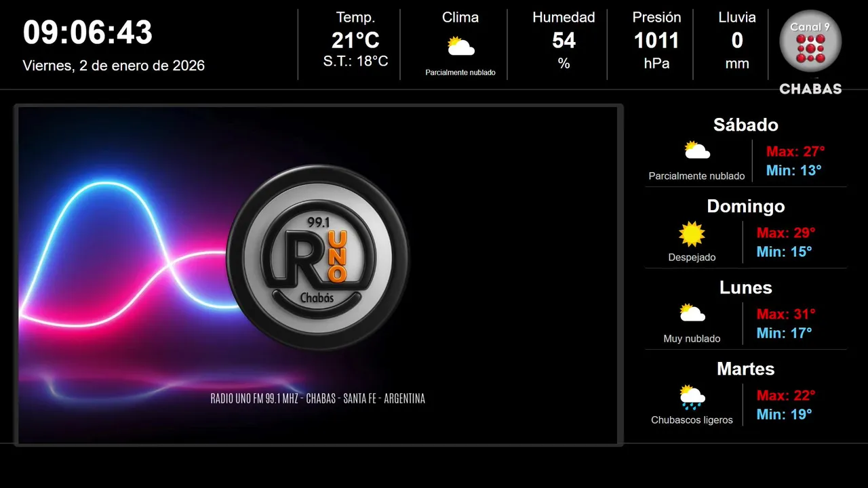Click Sábado's Max: 27° value

point(795,151)
